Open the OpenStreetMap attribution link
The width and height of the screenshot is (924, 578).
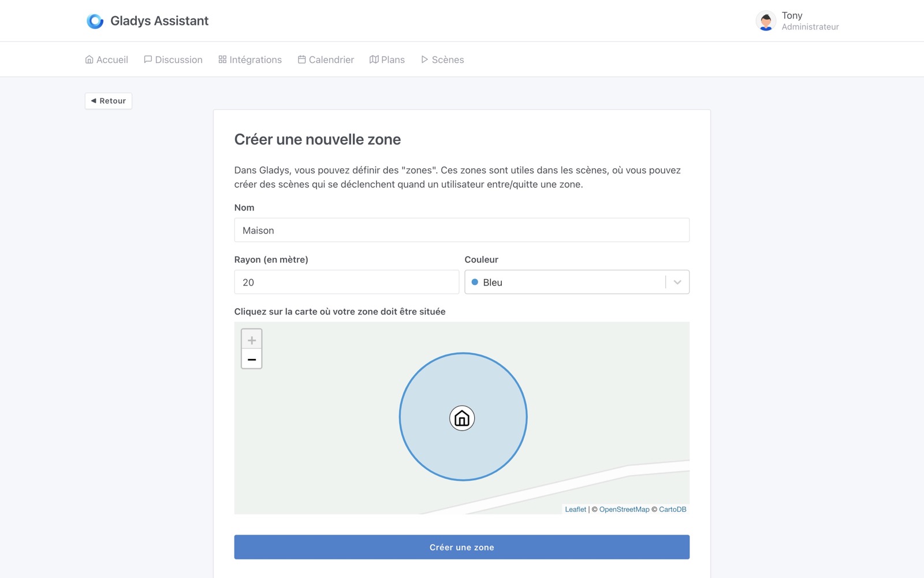624,509
